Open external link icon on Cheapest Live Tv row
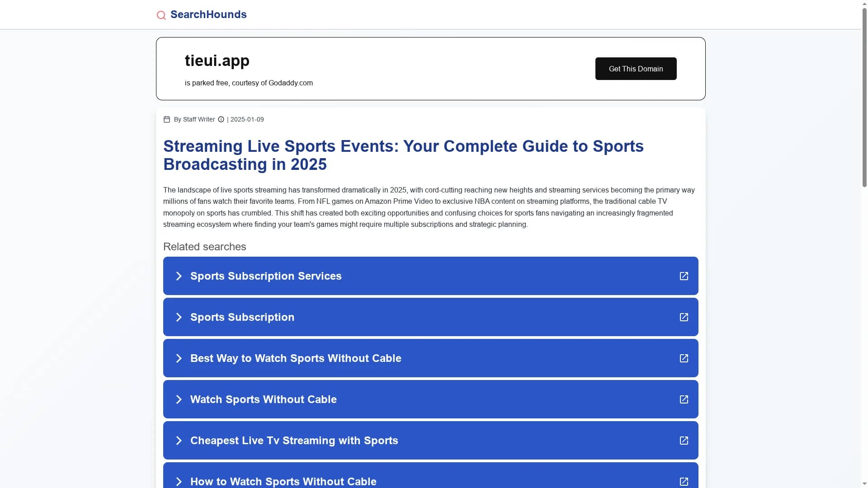Image resolution: width=868 pixels, height=488 pixels. pyautogui.click(x=684, y=441)
